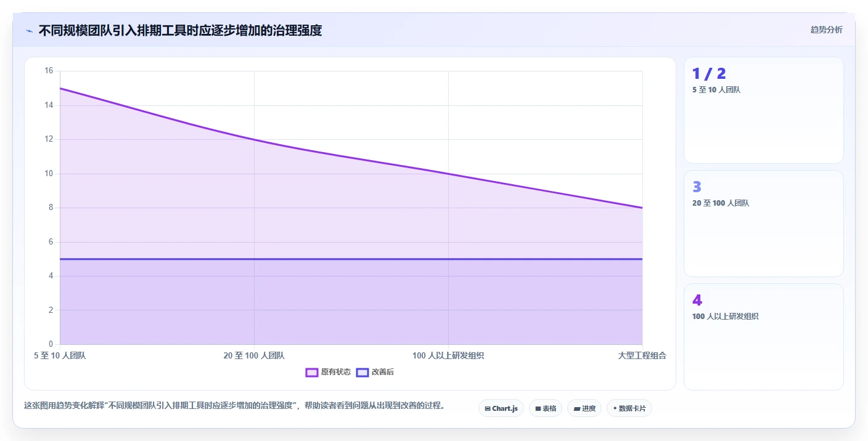
Task: Toggle the 原有状态 legend swatch
Action: [312, 372]
